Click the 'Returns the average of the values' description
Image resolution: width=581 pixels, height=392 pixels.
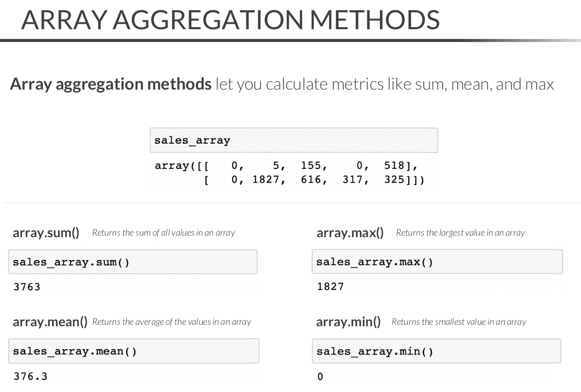click(171, 322)
